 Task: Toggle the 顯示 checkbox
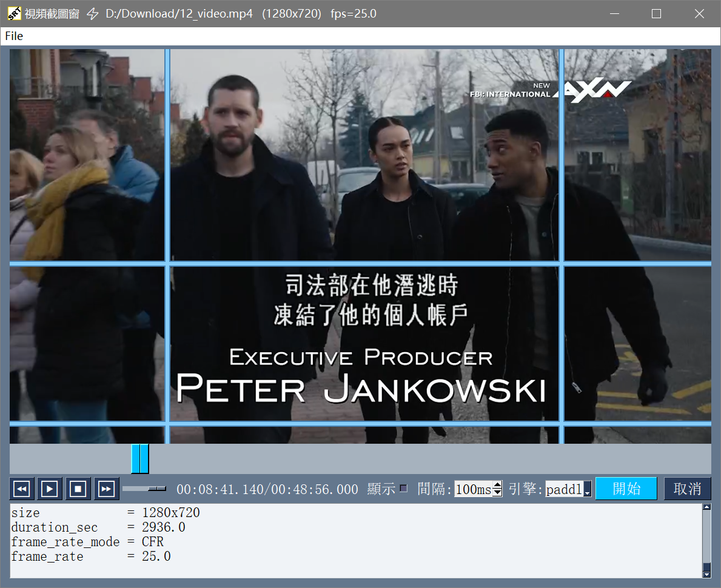click(403, 488)
